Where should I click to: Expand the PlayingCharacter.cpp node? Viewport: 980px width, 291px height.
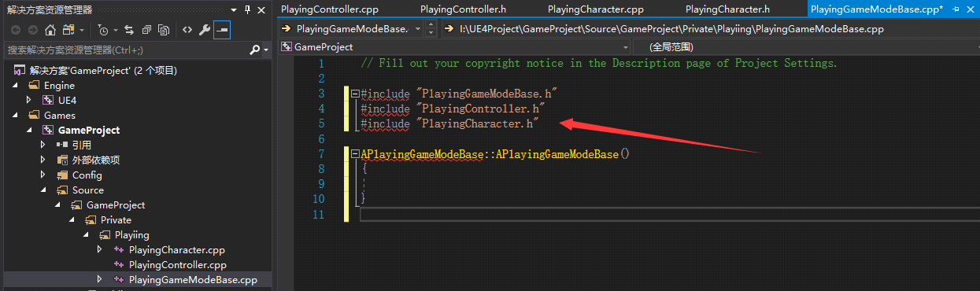100,250
